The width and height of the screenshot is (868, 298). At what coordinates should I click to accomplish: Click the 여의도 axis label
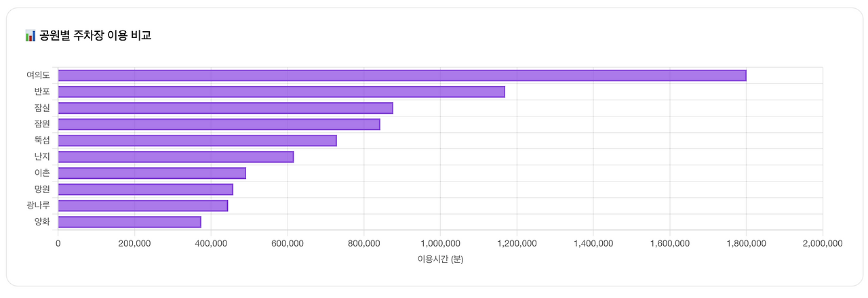tap(38, 75)
